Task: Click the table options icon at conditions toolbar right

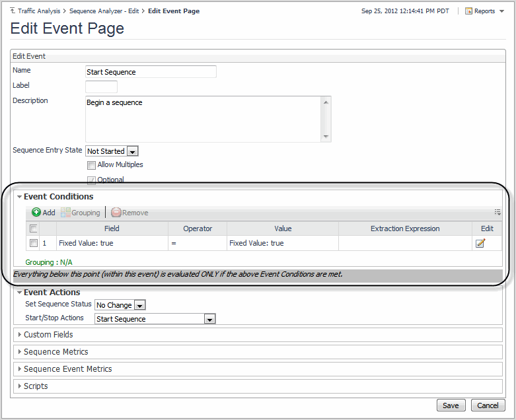Action: [x=497, y=213]
